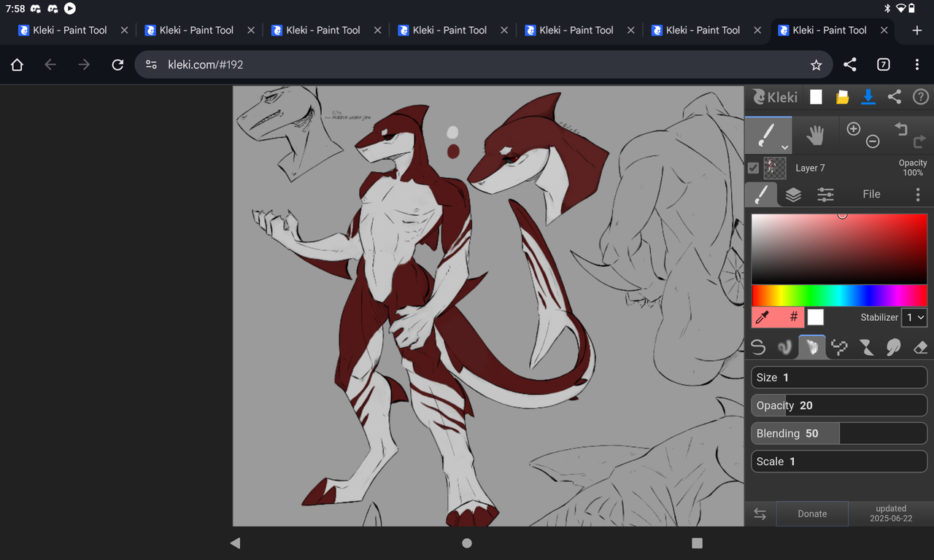Click the kleki.com/#192 address bar
The height and width of the screenshot is (560, 934).
point(482,64)
